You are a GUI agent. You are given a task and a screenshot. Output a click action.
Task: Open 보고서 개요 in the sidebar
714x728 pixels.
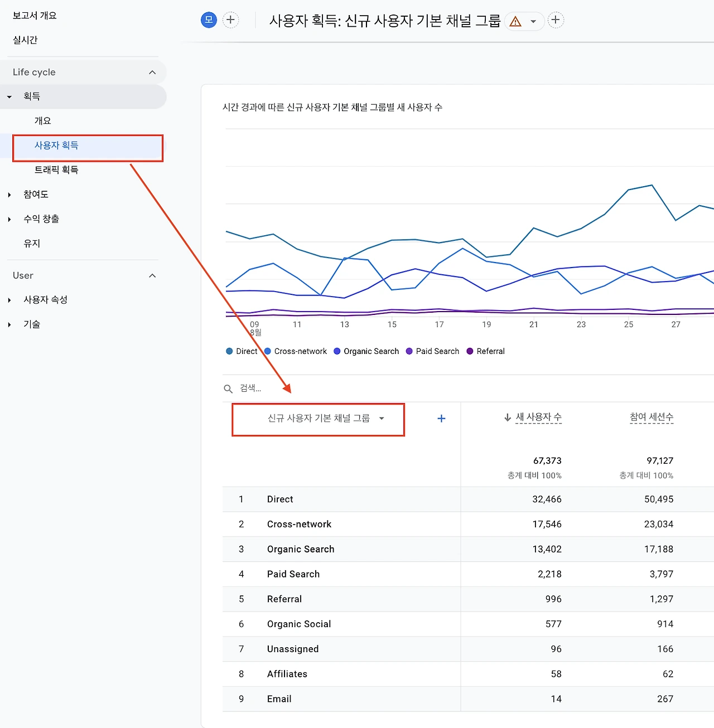(x=35, y=16)
